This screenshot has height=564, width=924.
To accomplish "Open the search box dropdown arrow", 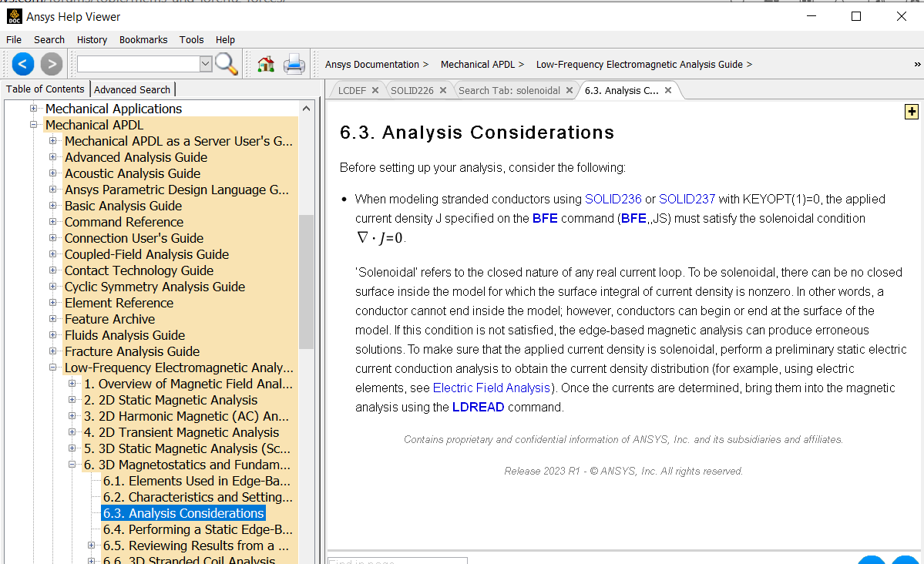I will click(206, 64).
